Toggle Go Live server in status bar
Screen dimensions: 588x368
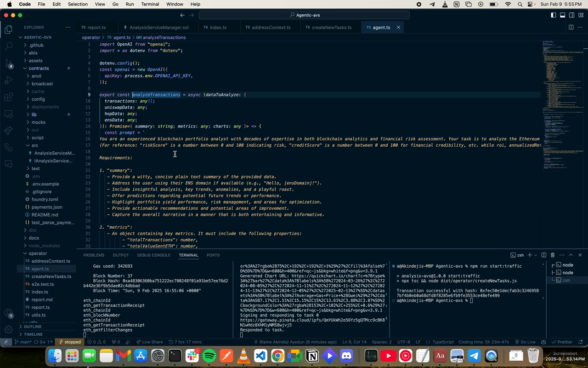coord(525,342)
